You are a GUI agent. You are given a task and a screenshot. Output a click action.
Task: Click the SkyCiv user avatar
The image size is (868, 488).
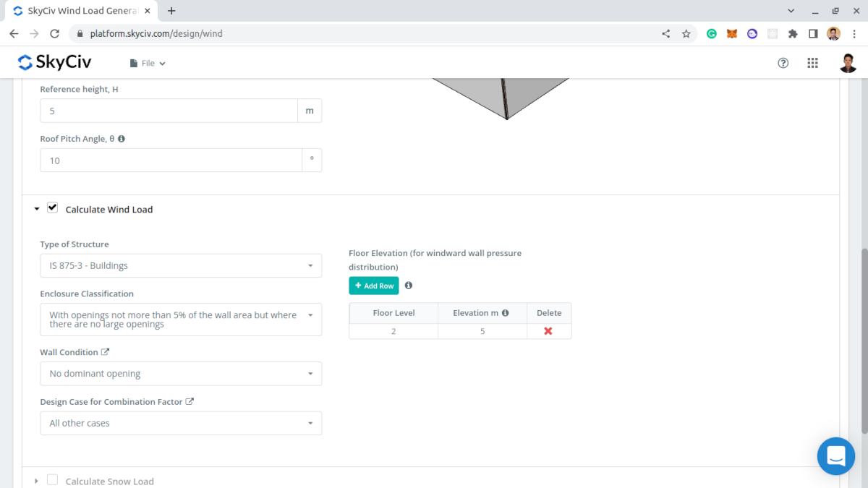pyautogui.click(x=848, y=63)
